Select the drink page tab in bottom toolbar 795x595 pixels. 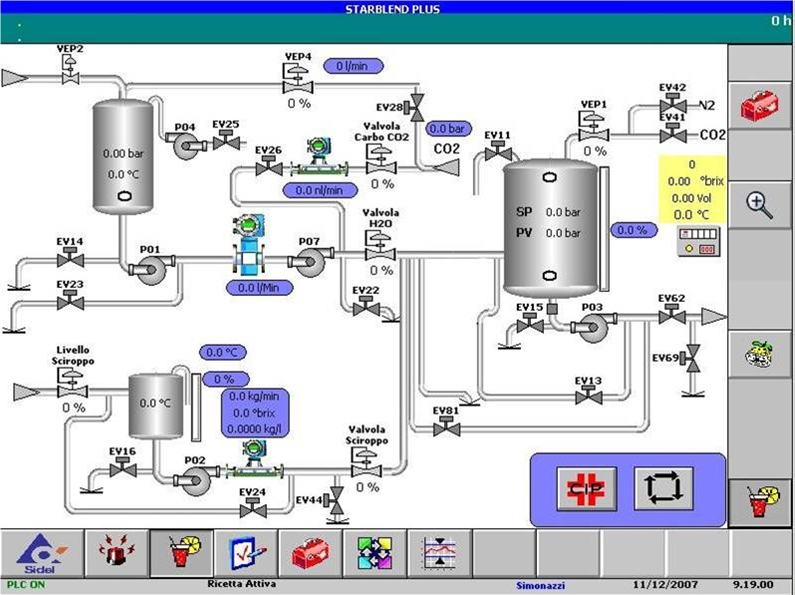tap(181, 552)
